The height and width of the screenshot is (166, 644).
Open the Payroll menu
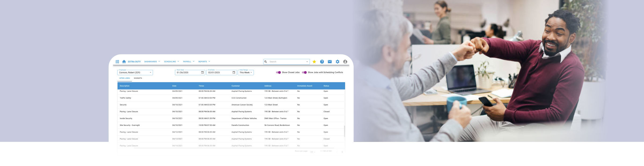click(189, 62)
